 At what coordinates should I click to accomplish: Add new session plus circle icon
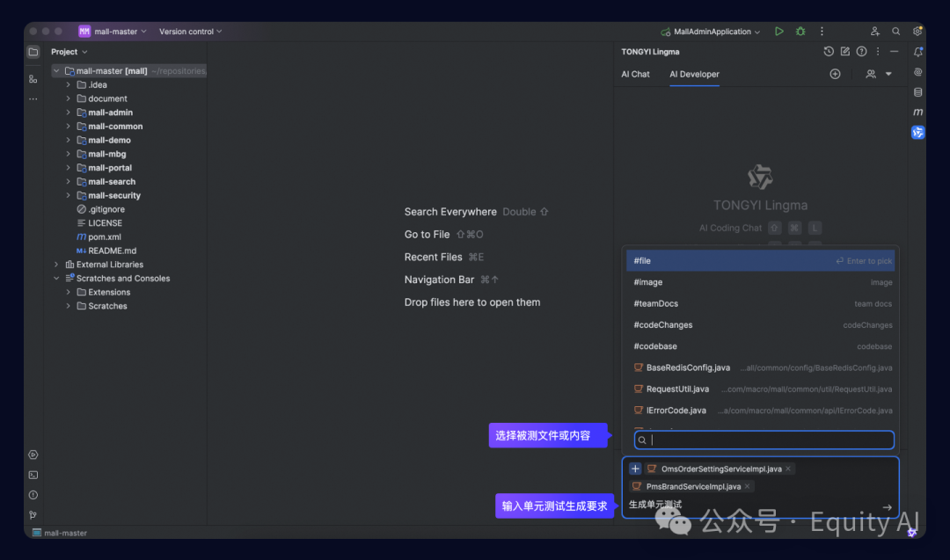point(835,74)
